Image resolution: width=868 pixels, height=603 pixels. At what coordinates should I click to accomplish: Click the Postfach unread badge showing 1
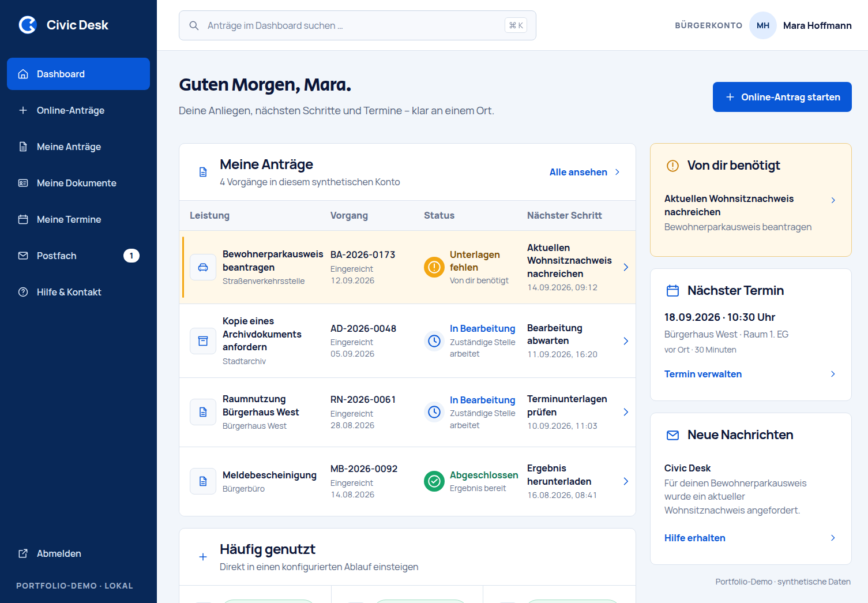click(x=131, y=256)
